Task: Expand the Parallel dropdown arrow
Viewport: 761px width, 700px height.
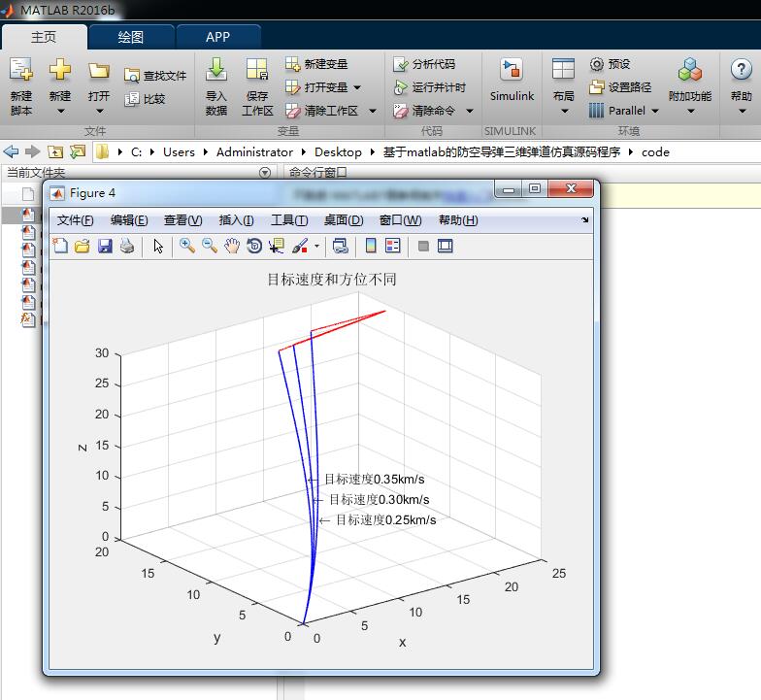Action: [655, 111]
